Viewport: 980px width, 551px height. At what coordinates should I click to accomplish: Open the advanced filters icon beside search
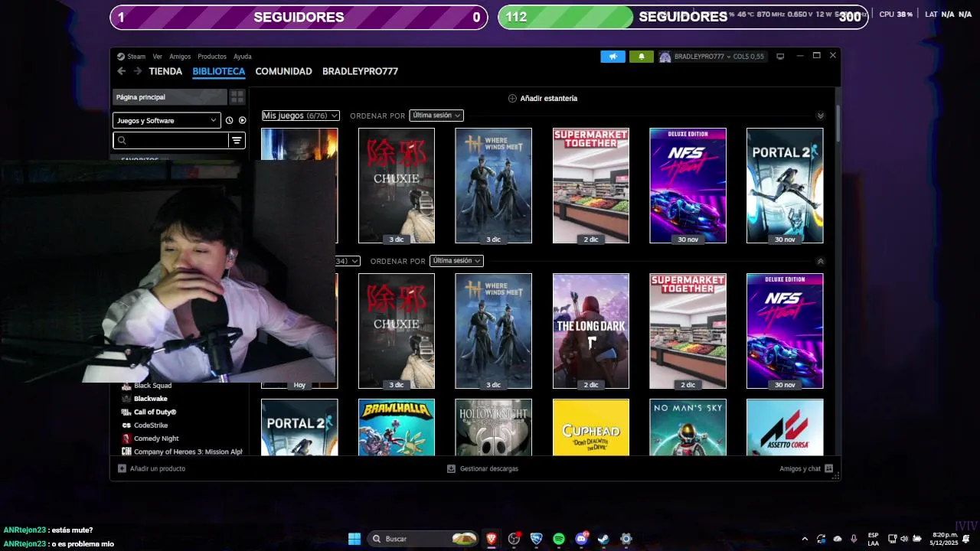point(237,140)
